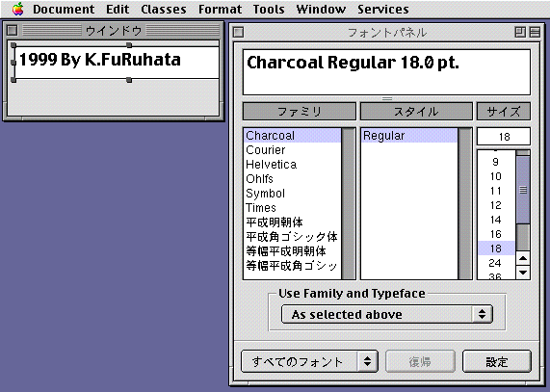Click the 設定 button
The image size is (550, 392).
(x=497, y=361)
